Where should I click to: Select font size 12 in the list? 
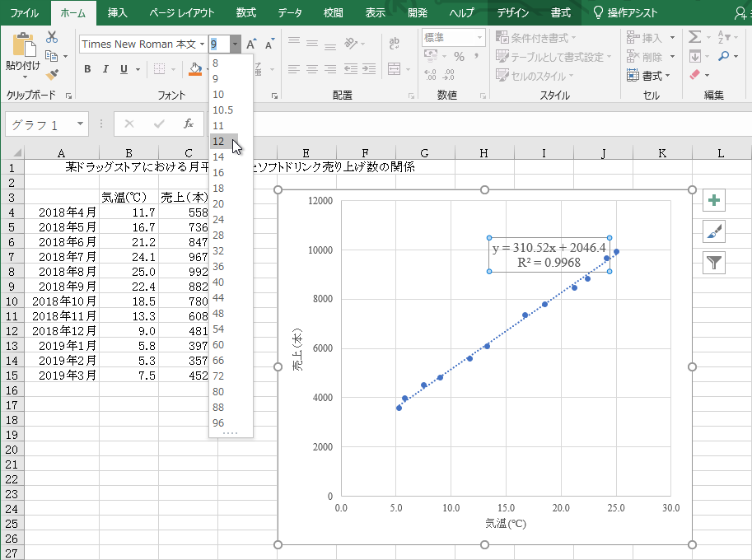pos(224,141)
